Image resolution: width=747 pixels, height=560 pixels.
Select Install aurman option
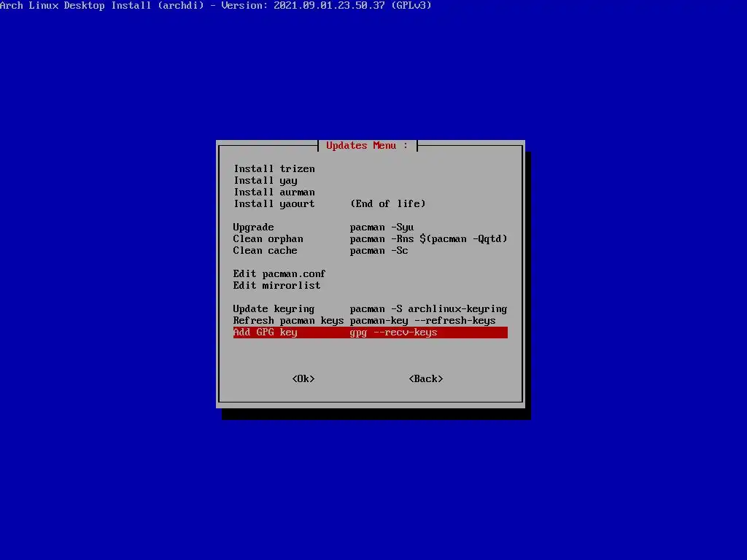tap(274, 192)
